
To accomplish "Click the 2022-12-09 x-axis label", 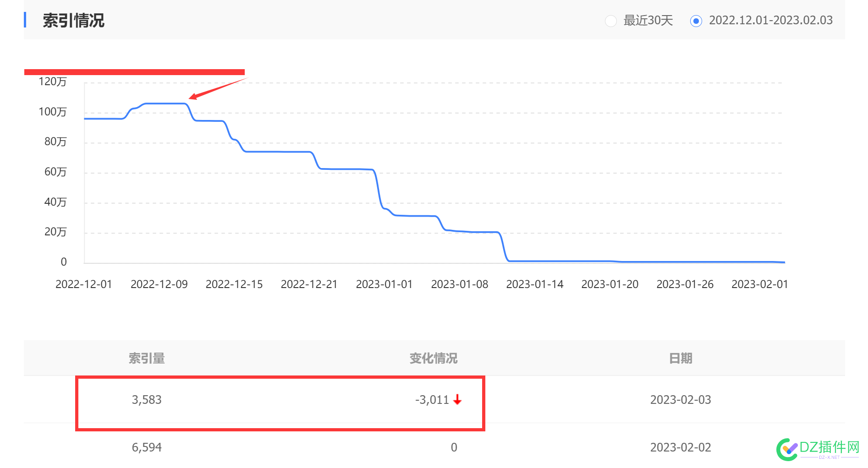I will coord(159,284).
